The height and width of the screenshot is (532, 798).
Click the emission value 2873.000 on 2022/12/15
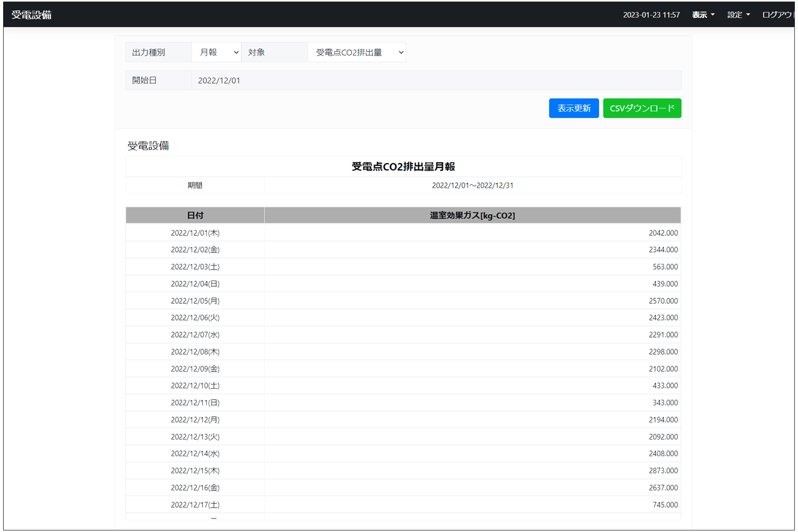click(x=662, y=470)
